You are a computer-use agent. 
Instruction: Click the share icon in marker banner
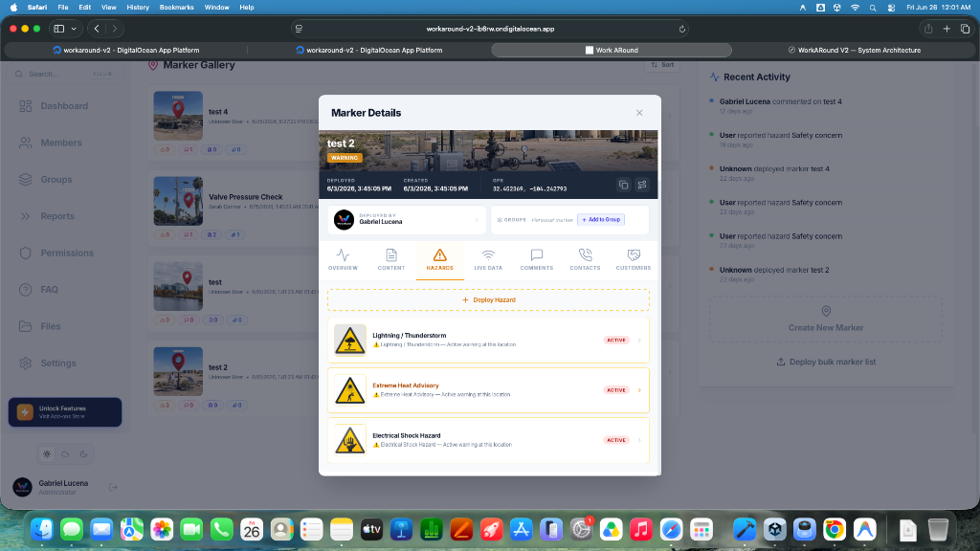642,185
